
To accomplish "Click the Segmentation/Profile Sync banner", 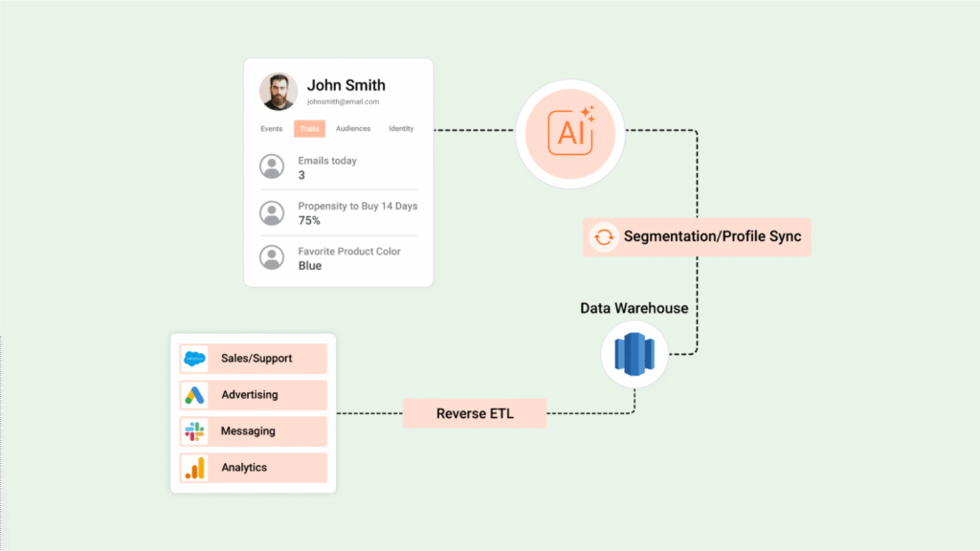I will (697, 236).
